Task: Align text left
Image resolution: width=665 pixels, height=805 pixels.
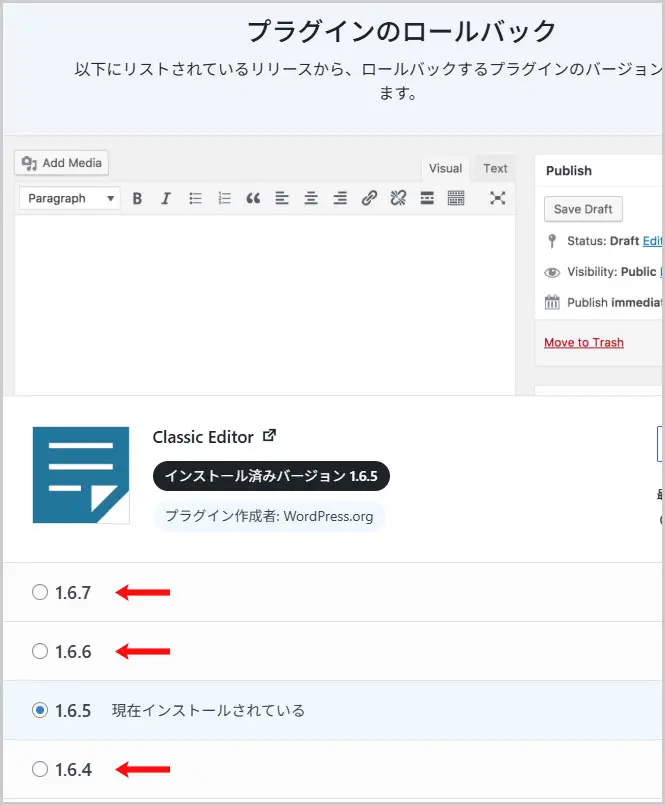Action: pos(282,198)
